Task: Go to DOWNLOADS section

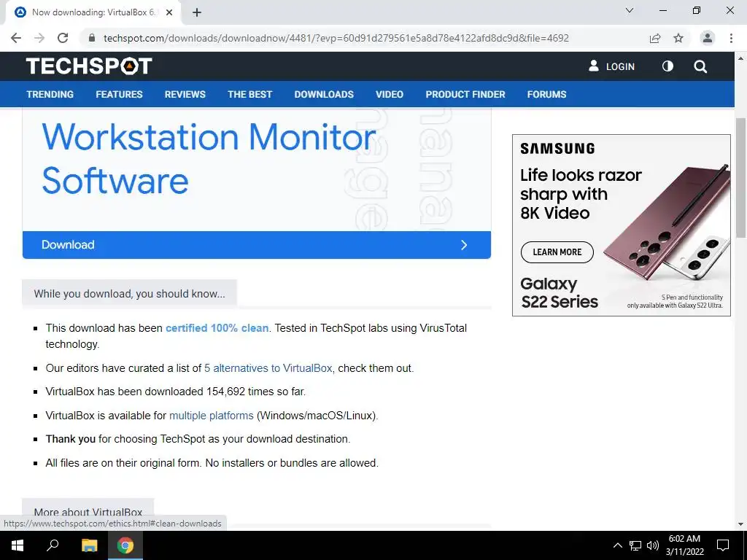Action: (324, 94)
